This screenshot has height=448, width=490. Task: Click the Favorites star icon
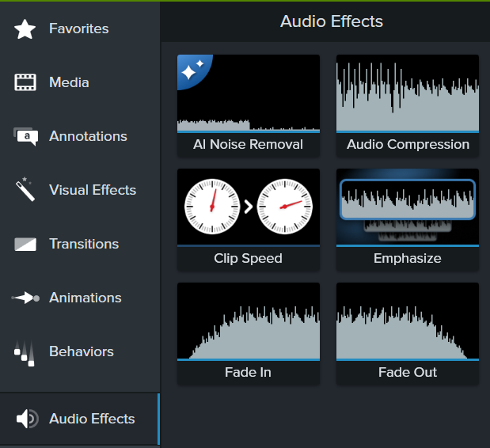pos(25,29)
